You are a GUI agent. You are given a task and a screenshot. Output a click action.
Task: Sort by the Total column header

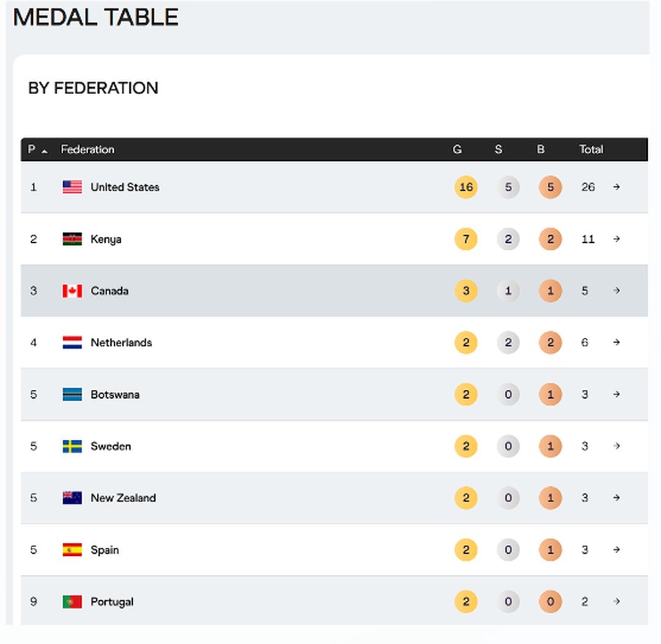(591, 149)
